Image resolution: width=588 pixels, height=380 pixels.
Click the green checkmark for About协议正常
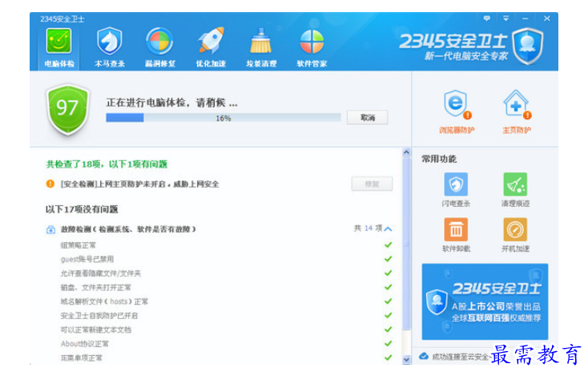(388, 343)
